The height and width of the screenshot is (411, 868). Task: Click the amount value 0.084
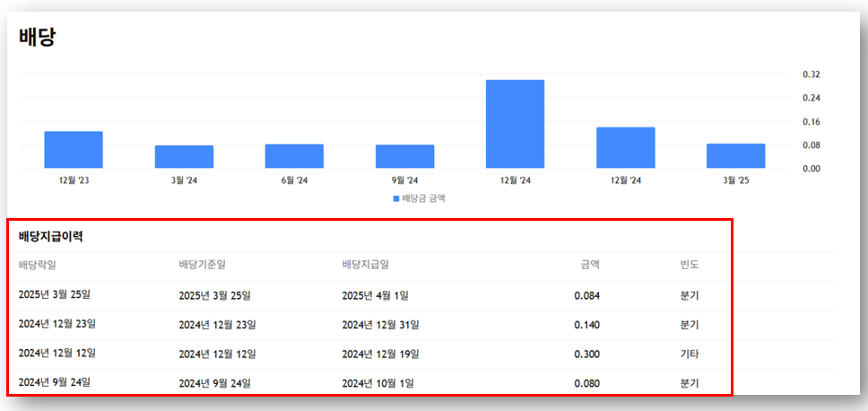tap(587, 296)
